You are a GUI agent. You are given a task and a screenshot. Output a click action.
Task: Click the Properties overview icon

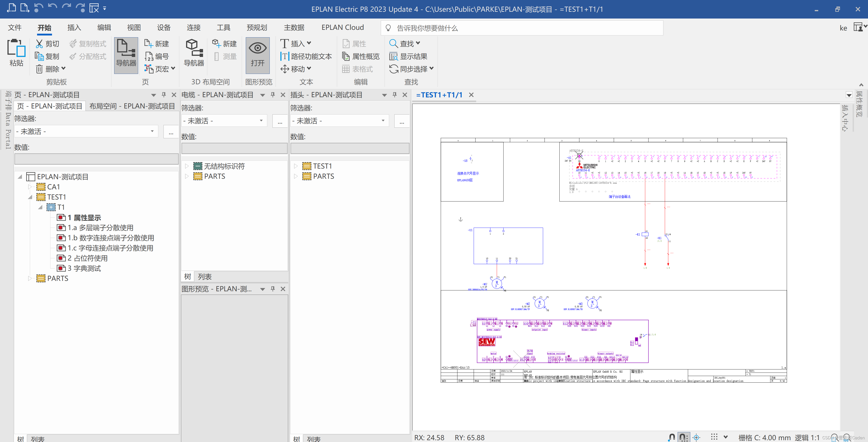(x=346, y=56)
